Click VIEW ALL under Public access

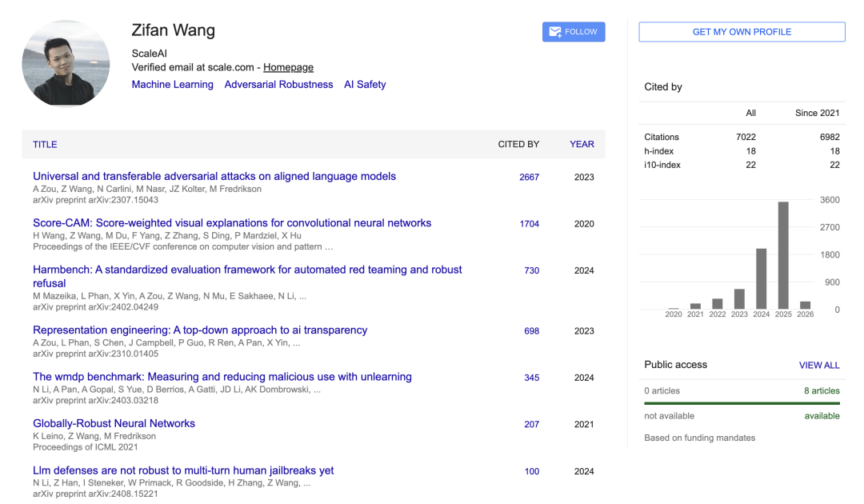pos(819,366)
